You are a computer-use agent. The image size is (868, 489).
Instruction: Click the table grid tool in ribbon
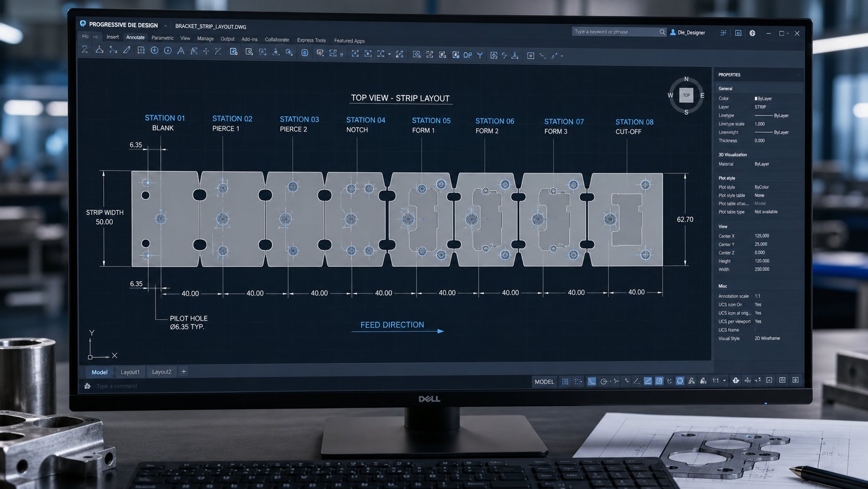pos(141,50)
